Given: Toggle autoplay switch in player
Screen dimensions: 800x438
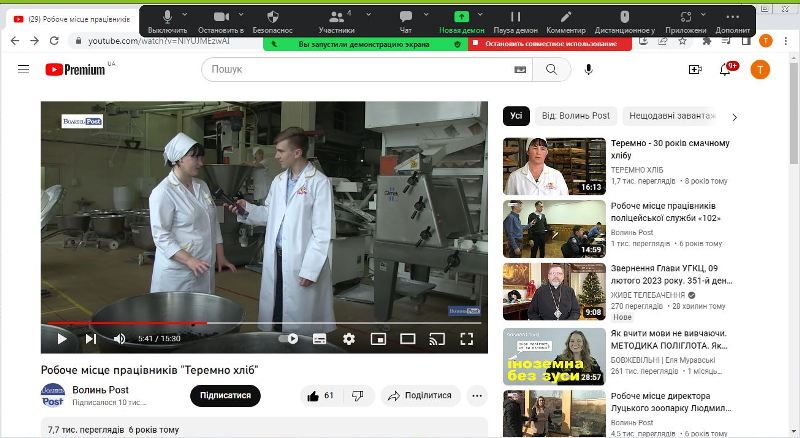Looking at the screenshot, I should click(x=288, y=339).
